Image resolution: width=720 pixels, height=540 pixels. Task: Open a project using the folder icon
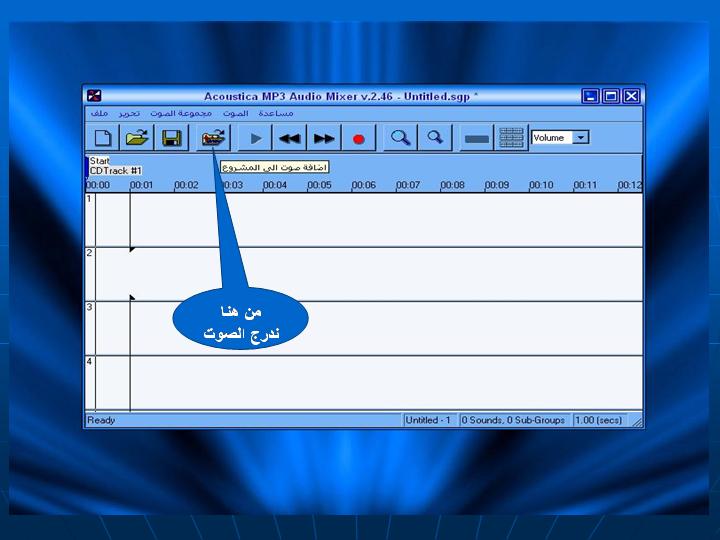(x=137, y=138)
